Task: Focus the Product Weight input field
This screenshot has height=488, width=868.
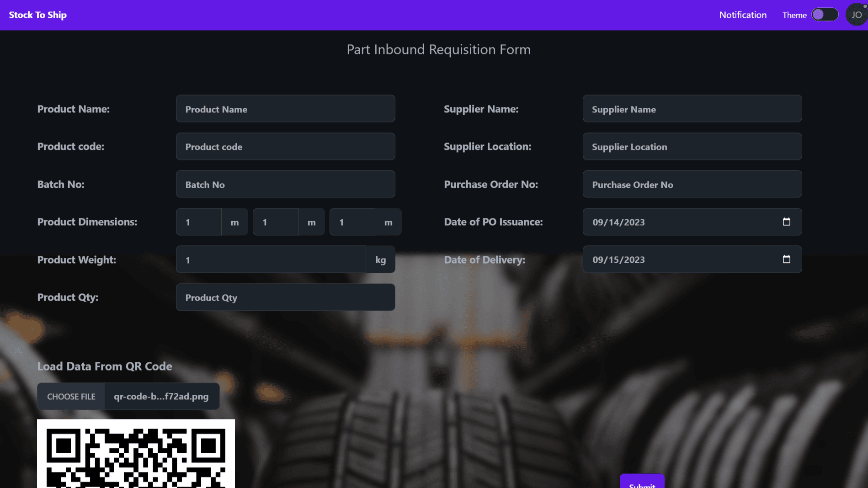Action: point(271,260)
